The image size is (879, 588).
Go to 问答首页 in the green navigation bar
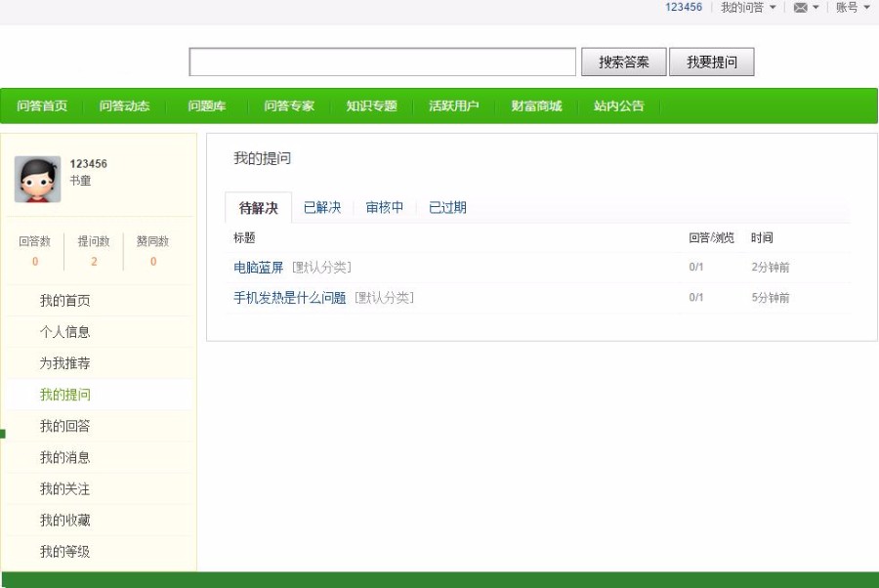click(39, 105)
